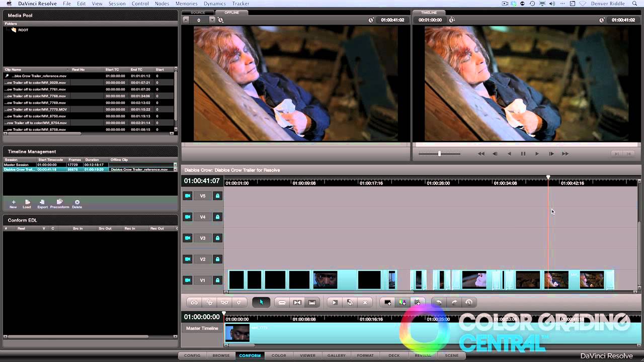
Task: Click the colored bars with plus icon
Action: click(402, 302)
